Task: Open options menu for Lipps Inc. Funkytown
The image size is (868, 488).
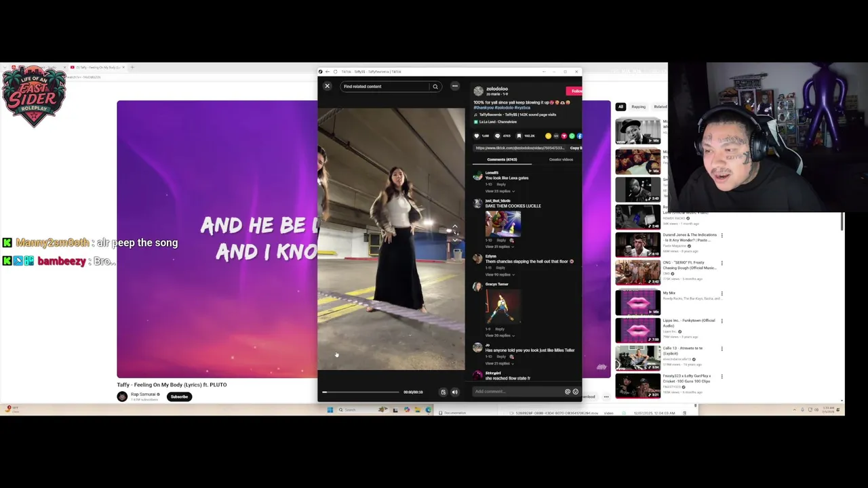Action: click(x=722, y=321)
